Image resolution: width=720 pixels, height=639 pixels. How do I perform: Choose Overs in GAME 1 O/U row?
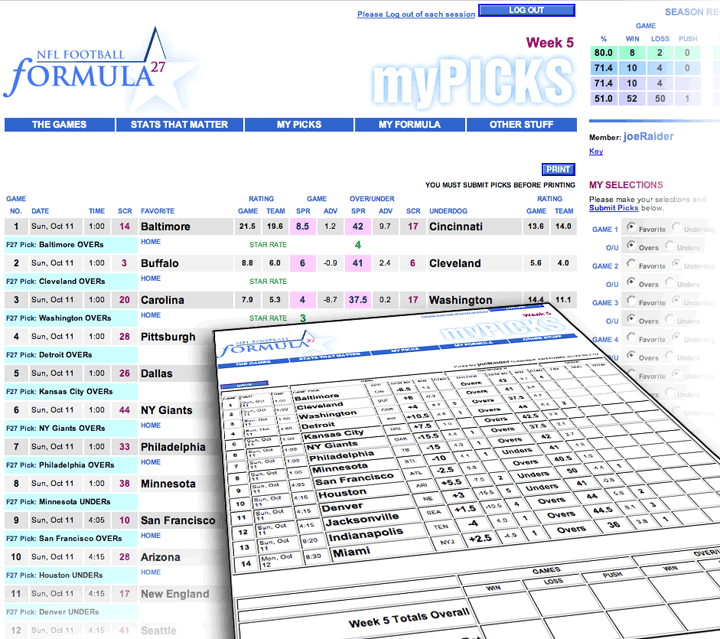[x=631, y=245]
